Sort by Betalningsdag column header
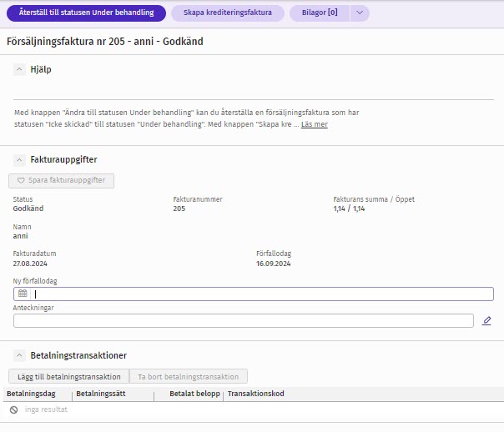The image size is (504, 432). point(31,394)
